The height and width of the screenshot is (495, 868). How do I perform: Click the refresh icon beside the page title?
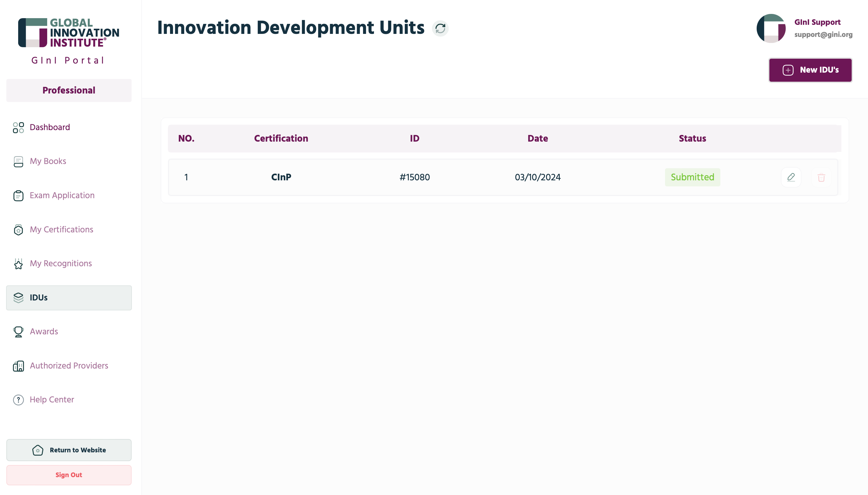pyautogui.click(x=440, y=28)
